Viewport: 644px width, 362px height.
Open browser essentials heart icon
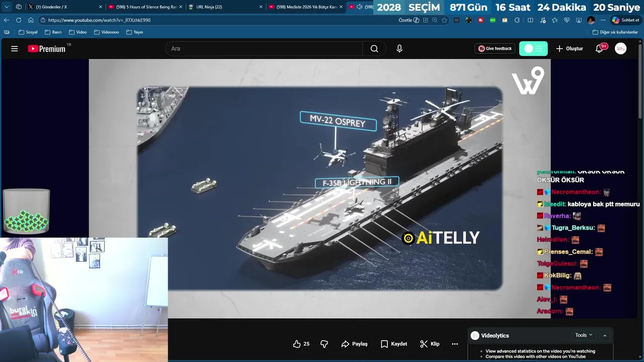[x=567, y=20]
